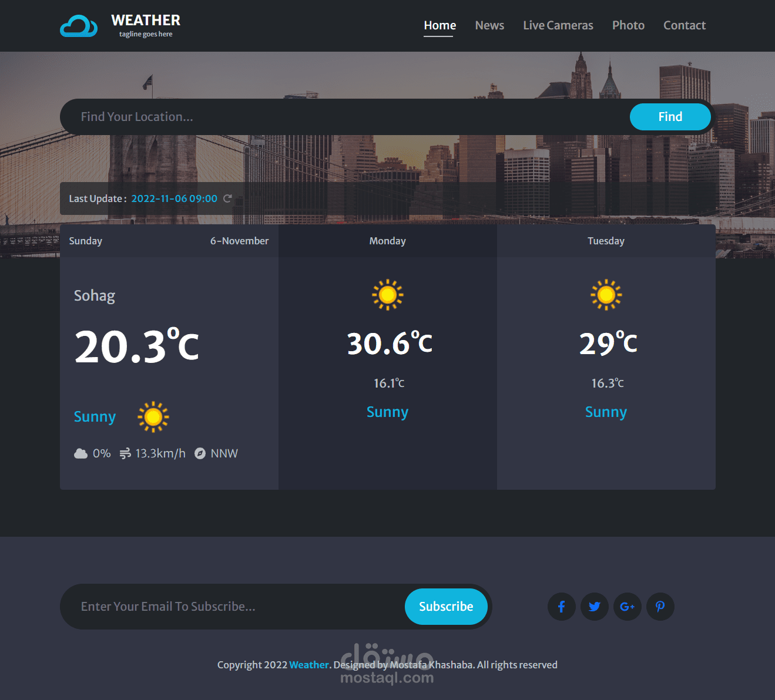
Task: Click the sun icon on Tuesday's forecast
Action: click(x=606, y=294)
